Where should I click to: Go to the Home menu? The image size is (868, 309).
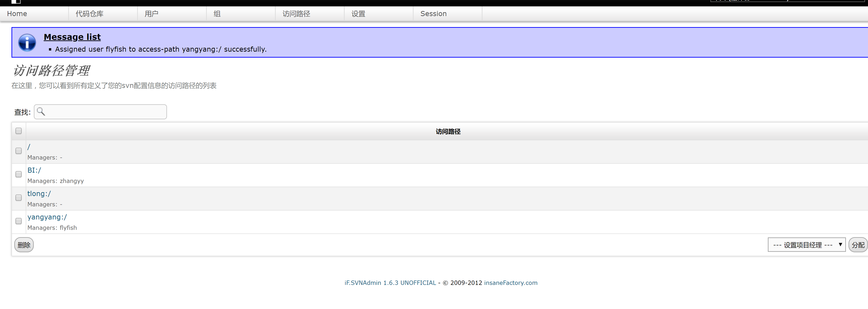(x=17, y=14)
